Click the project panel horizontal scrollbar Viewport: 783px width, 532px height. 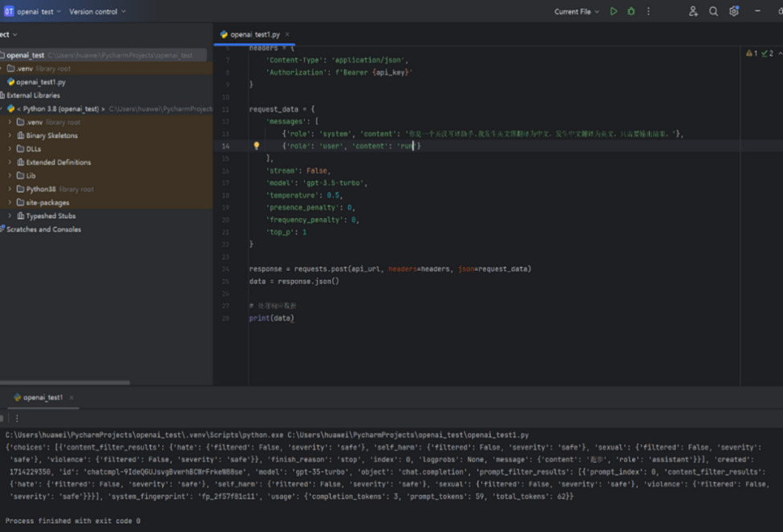point(65,383)
